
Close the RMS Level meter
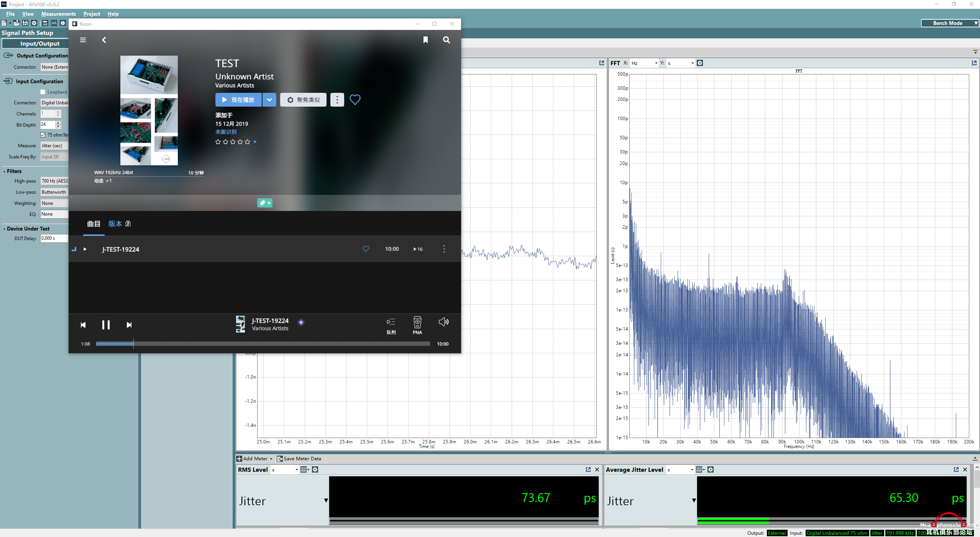coord(597,469)
